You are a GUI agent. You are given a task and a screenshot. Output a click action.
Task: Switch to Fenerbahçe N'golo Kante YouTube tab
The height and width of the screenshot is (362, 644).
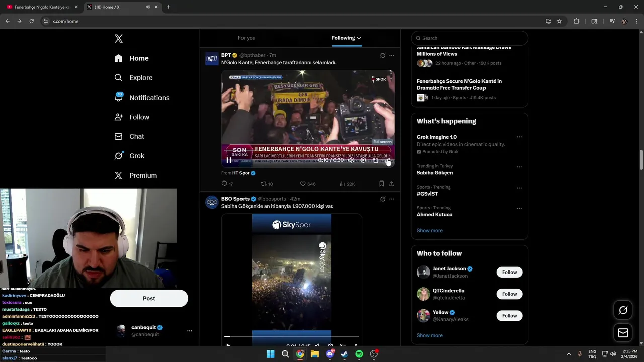pos(41,7)
